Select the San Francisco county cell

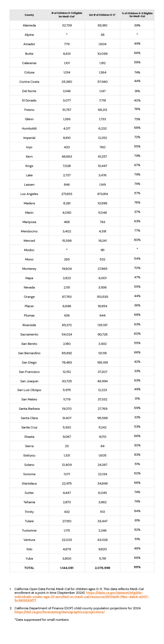(x=29, y=372)
